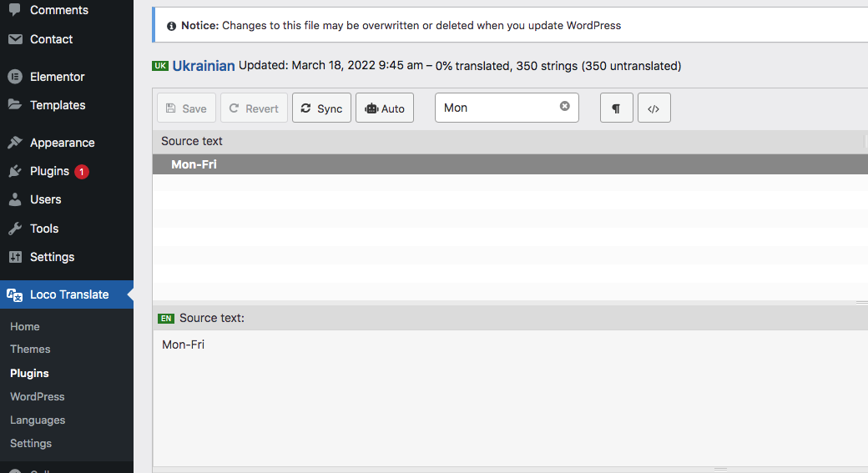Click the Mon-Fri text in source pane
868x473 pixels.
184,345
